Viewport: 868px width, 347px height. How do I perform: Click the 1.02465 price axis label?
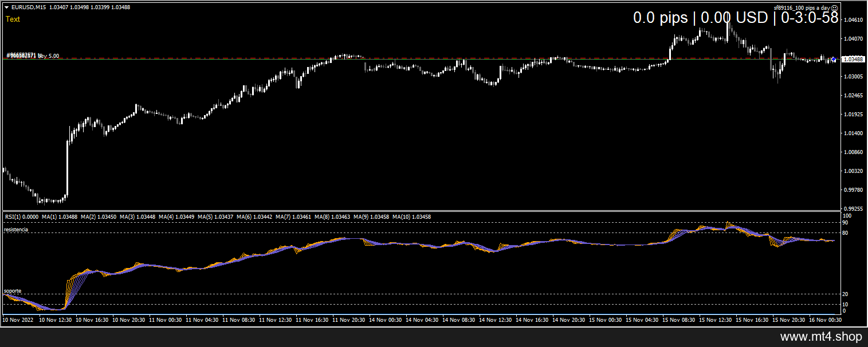[x=854, y=96]
